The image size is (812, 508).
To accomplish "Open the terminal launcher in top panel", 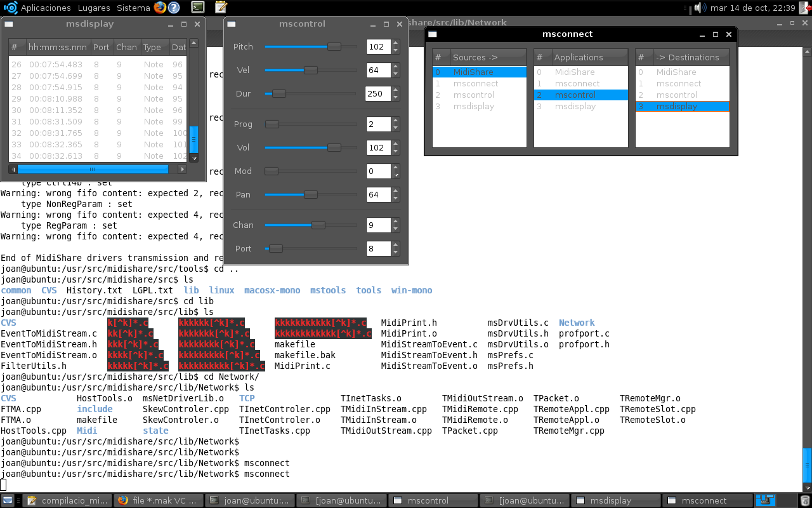I will [198, 8].
